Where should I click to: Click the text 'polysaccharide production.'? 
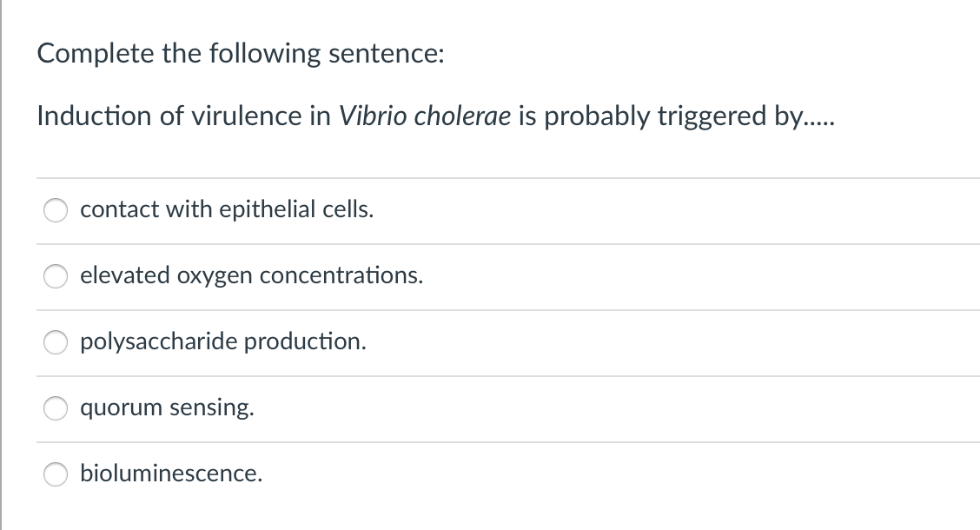[x=222, y=341]
